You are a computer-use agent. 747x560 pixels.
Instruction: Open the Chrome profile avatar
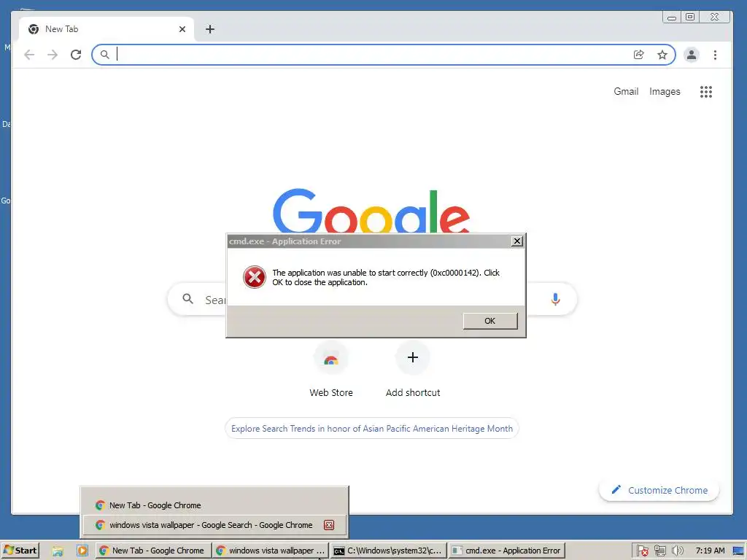pos(692,55)
